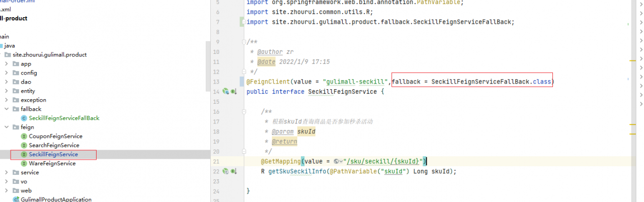Expand the app package in the tree
This screenshot has width=644, height=202.
click(x=7, y=63)
